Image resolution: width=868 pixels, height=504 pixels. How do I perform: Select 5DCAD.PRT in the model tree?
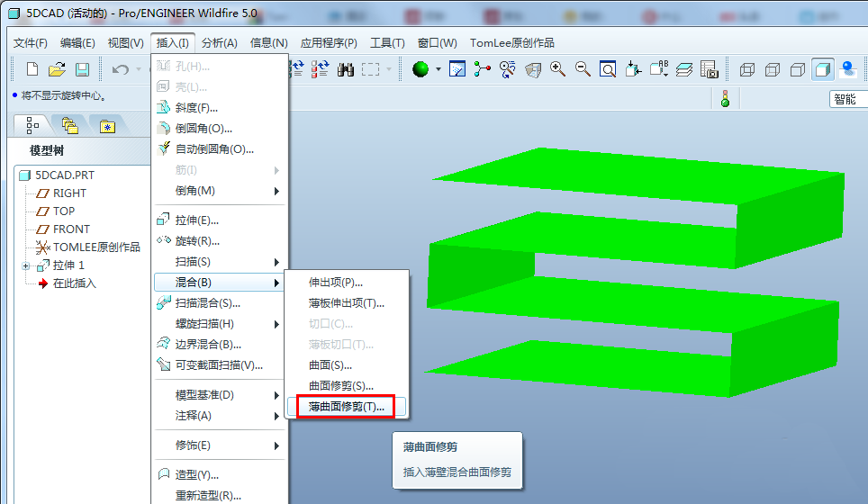65,175
